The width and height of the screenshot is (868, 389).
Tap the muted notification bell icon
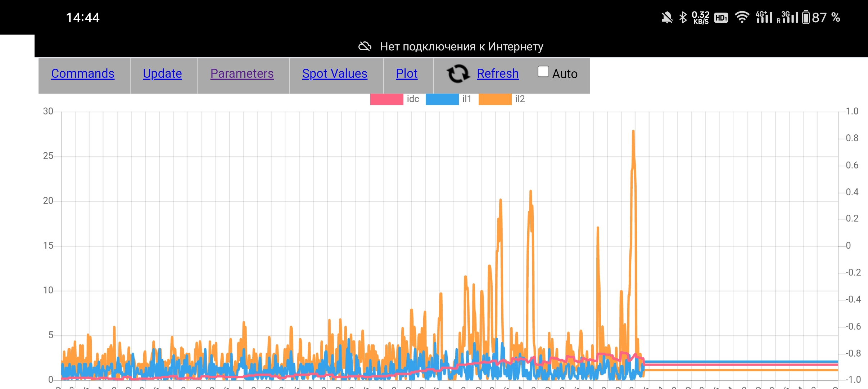pos(666,17)
